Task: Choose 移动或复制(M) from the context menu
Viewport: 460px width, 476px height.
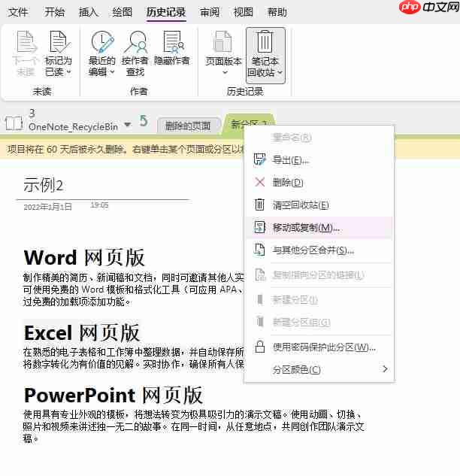Action: click(319, 227)
